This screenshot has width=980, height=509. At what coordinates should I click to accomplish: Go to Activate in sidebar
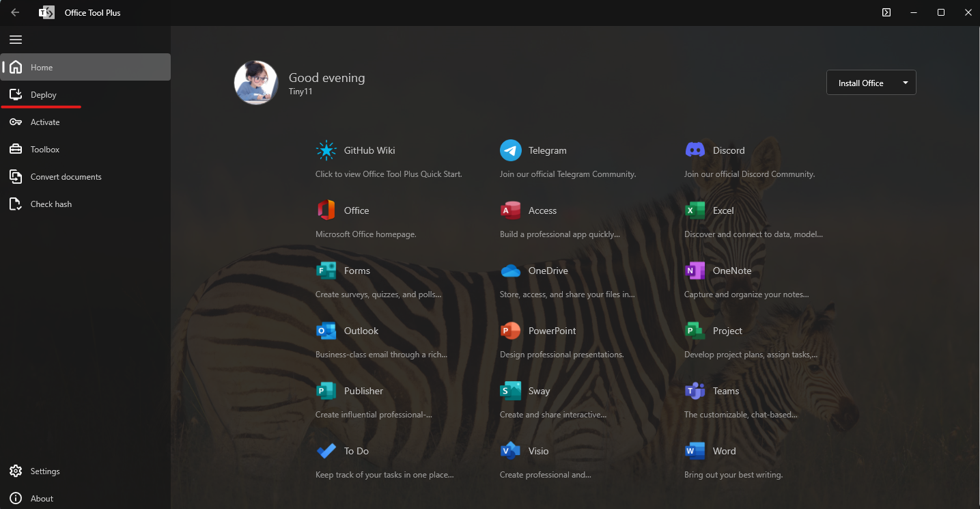click(x=45, y=122)
